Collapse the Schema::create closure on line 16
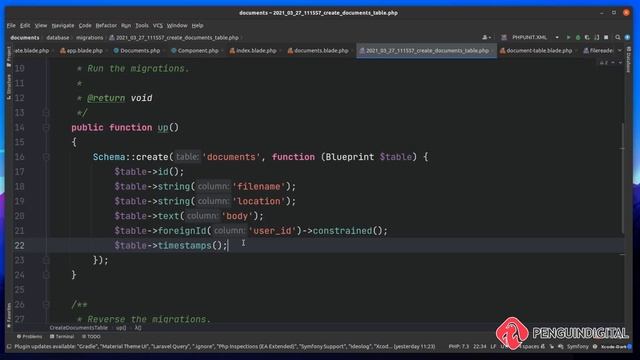 (46, 157)
